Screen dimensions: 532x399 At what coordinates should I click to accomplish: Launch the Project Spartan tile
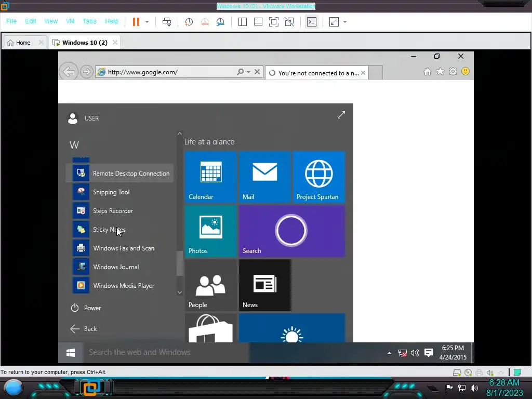point(319,177)
